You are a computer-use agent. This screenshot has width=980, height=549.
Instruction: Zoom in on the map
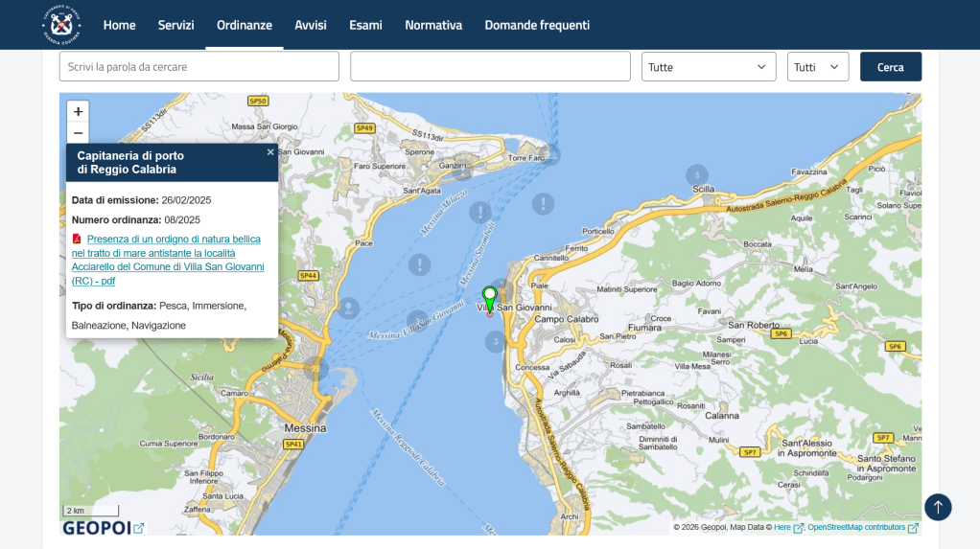[78, 111]
